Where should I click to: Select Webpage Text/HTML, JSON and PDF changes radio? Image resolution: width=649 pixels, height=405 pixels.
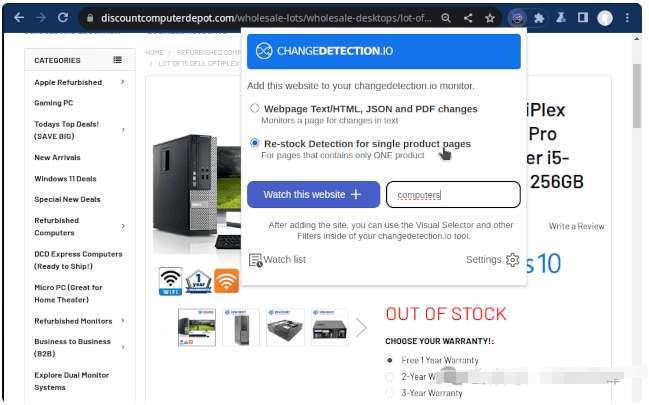click(x=255, y=108)
